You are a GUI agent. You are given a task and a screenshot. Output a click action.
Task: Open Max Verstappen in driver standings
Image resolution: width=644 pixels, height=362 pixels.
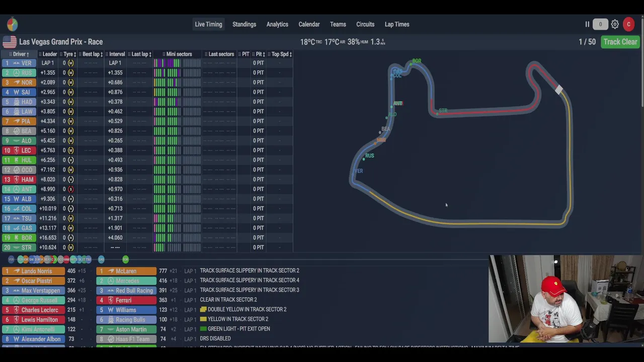[33, 291]
